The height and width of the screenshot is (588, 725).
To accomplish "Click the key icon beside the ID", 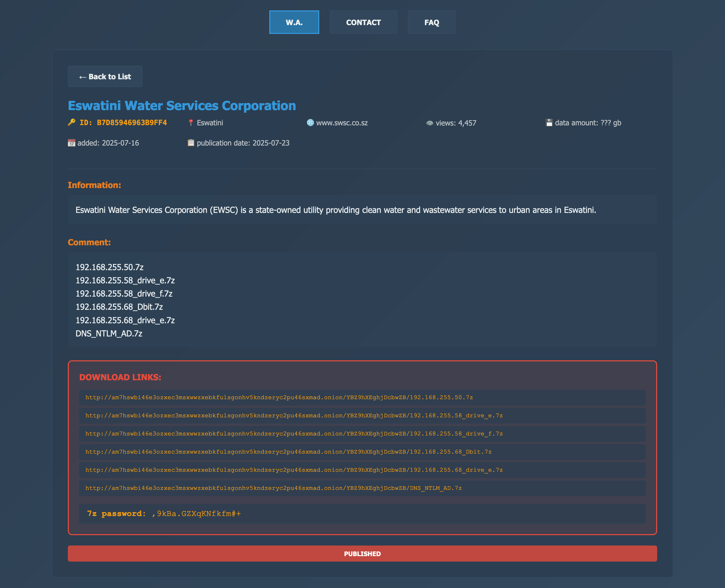I will (x=71, y=122).
